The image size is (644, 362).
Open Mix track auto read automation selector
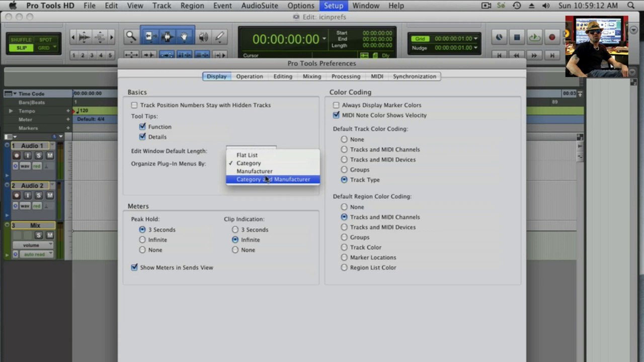[37, 254]
